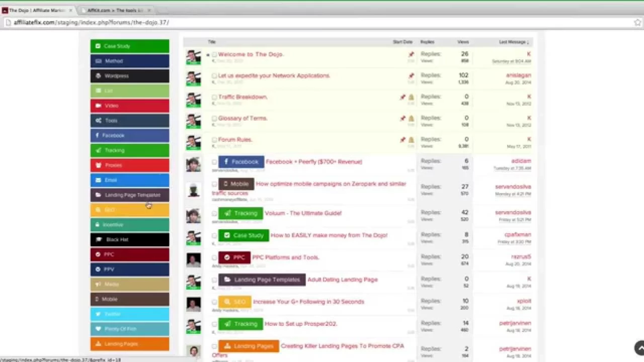Open last poster adidam's profile
This screenshot has width=644, height=362.
coord(521,161)
